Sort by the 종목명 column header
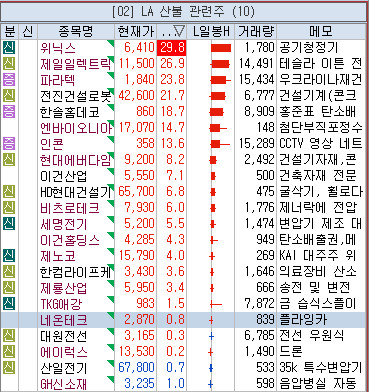Viewport: 369px width, 392px height. point(76,31)
